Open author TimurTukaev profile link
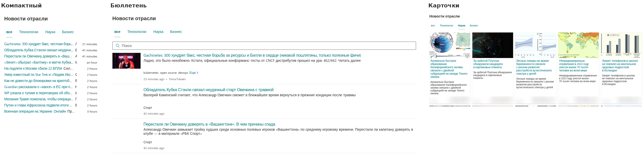 tap(177, 79)
